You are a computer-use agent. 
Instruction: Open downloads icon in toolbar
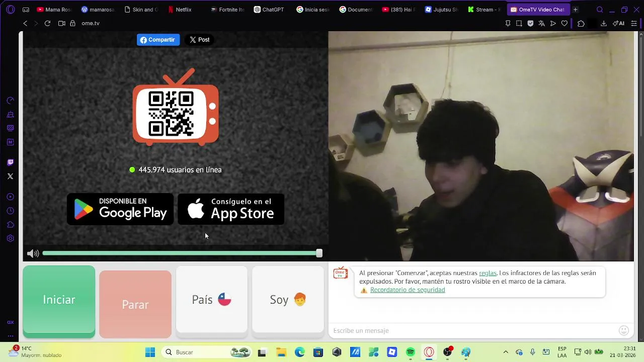pyautogui.click(x=604, y=23)
